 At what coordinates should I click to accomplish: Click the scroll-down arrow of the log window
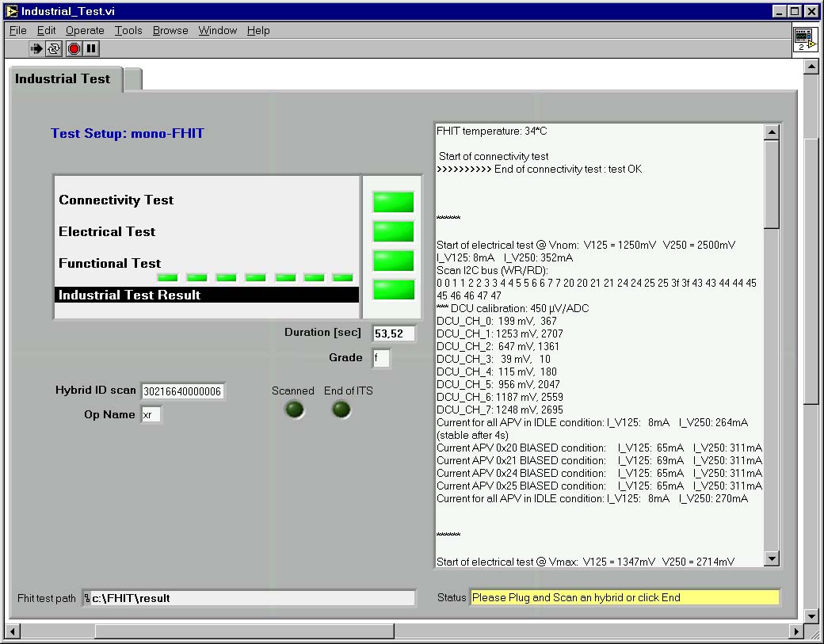pyautogui.click(x=772, y=559)
